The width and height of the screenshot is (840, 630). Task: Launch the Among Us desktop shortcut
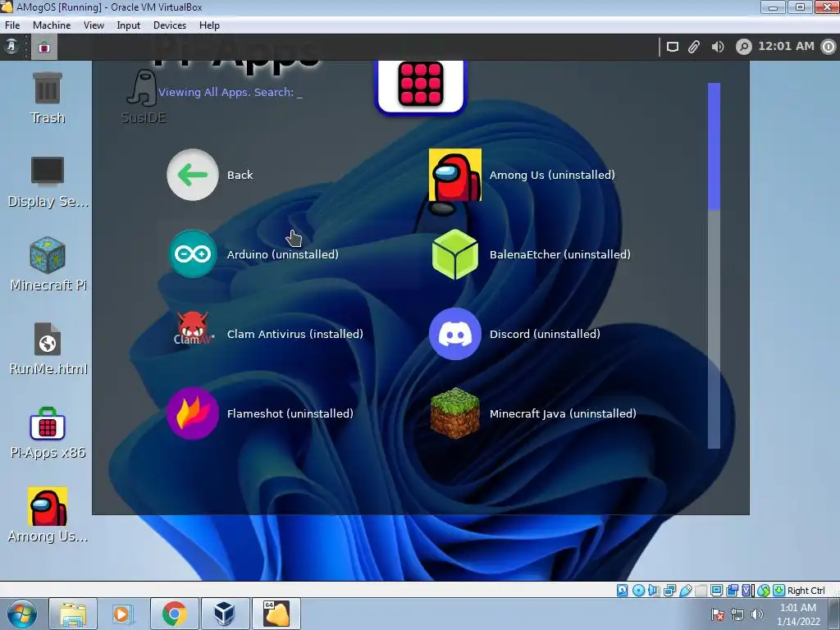(x=48, y=515)
